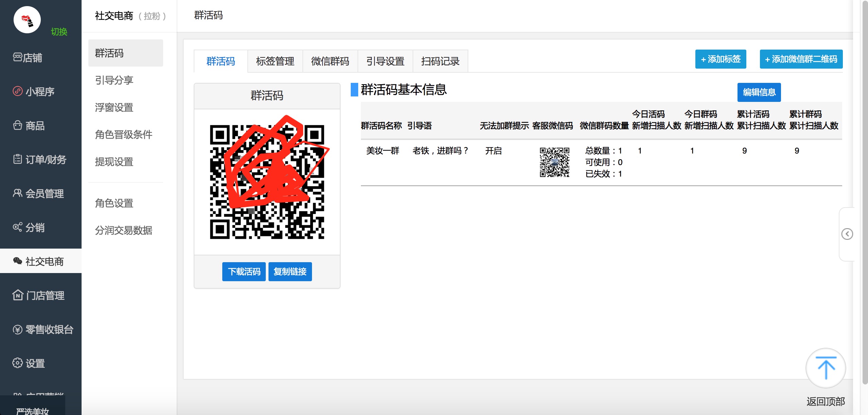
Task: Open 浮窗设置 submenu item
Action: [x=114, y=107]
